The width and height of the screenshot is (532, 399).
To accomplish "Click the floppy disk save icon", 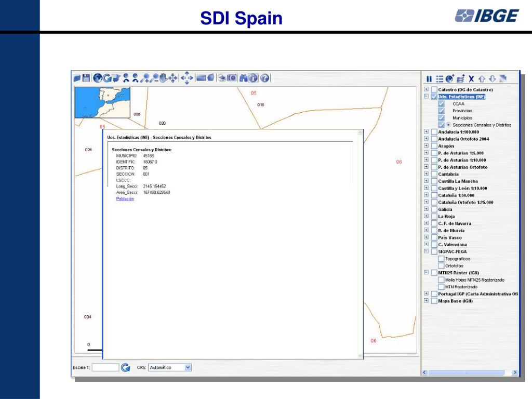I will click(x=86, y=78).
